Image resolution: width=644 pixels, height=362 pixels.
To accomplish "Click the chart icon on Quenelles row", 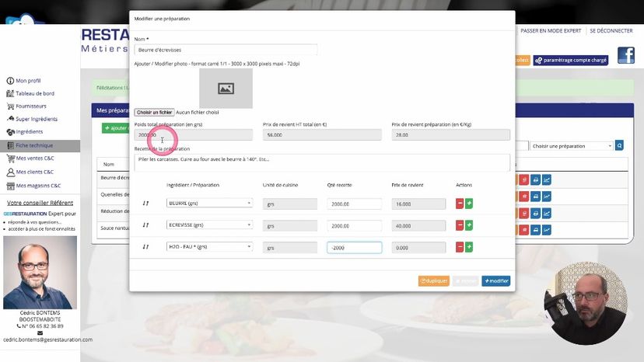I will [x=547, y=197].
